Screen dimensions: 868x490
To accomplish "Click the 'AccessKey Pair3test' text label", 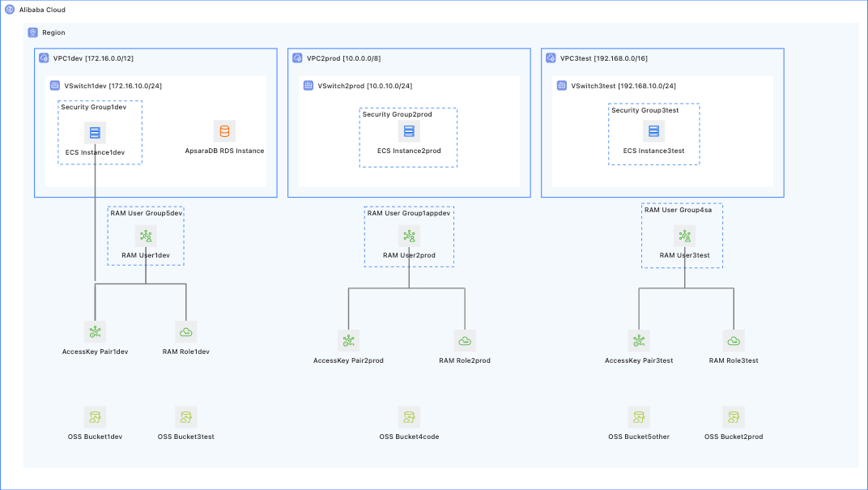I will (x=639, y=360).
